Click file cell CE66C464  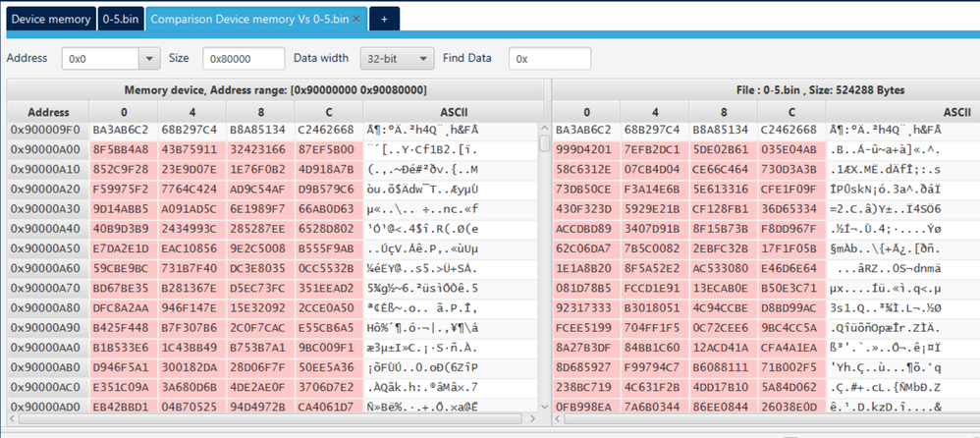click(724, 170)
